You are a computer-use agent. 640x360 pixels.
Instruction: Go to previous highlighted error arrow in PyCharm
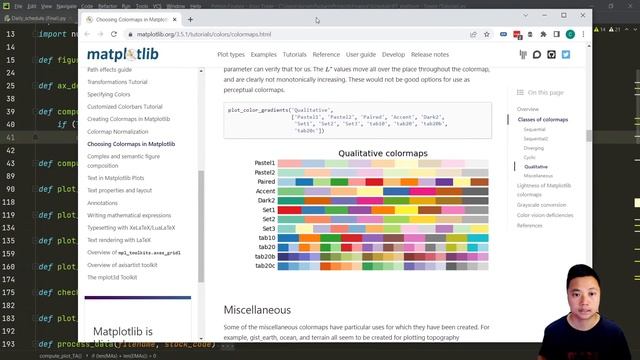627,29
